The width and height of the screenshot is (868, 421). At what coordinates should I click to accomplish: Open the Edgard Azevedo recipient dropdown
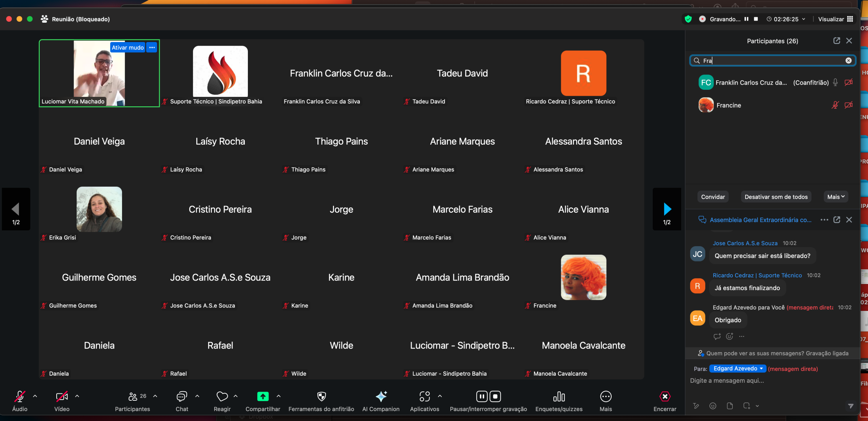click(x=737, y=369)
